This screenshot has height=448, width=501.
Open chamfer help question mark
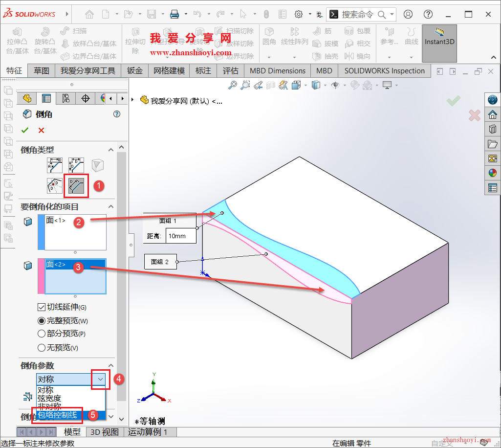(x=117, y=114)
